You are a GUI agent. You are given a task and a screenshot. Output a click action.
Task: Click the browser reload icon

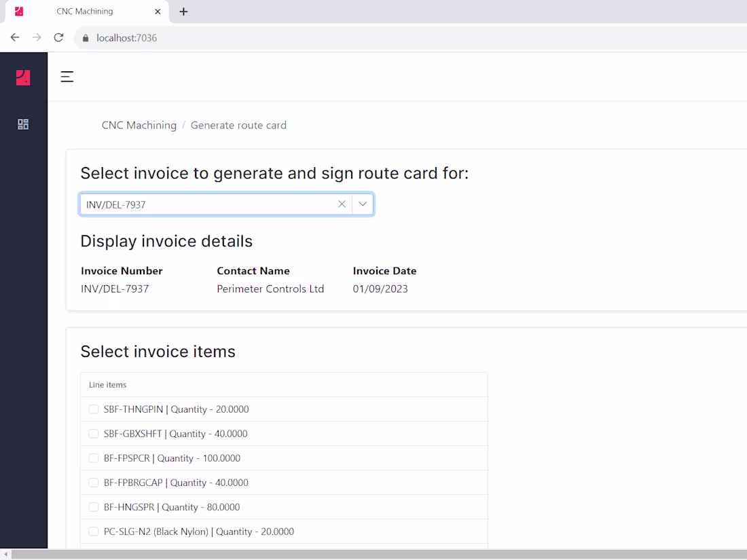[x=58, y=37]
